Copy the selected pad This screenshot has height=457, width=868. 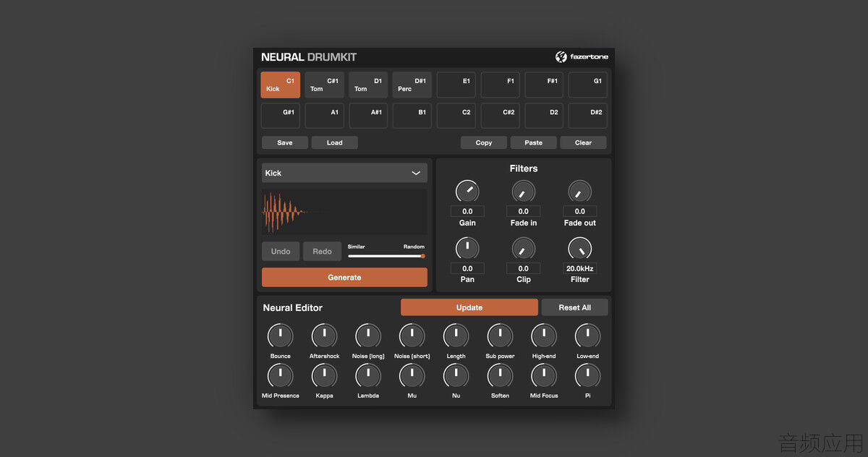coord(484,142)
